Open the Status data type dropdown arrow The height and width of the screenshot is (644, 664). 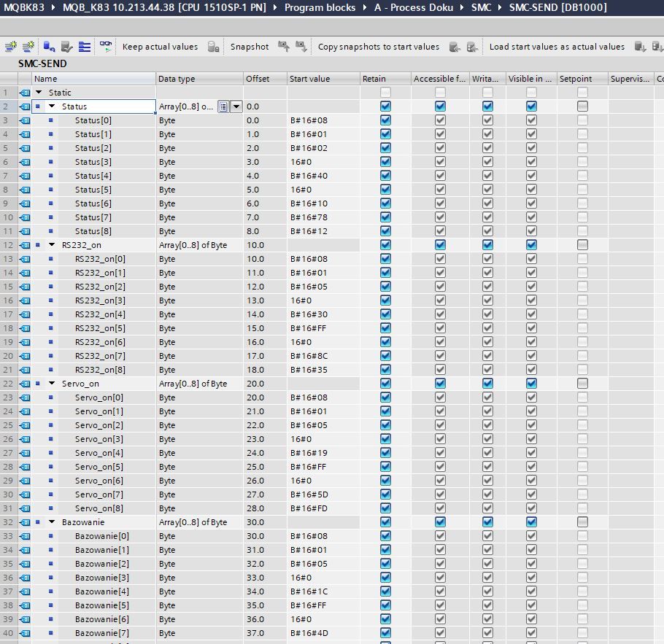pyautogui.click(x=236, y=106)
